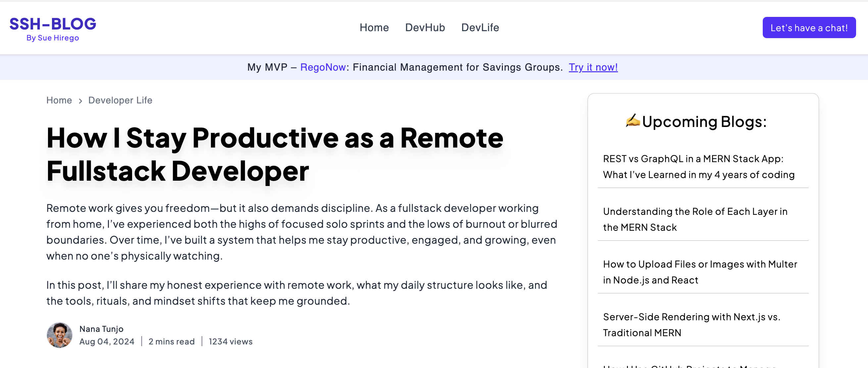Open How to Upload Files with Multer blog
This screenshot has height=368, width=868.
tap(700, 272)
